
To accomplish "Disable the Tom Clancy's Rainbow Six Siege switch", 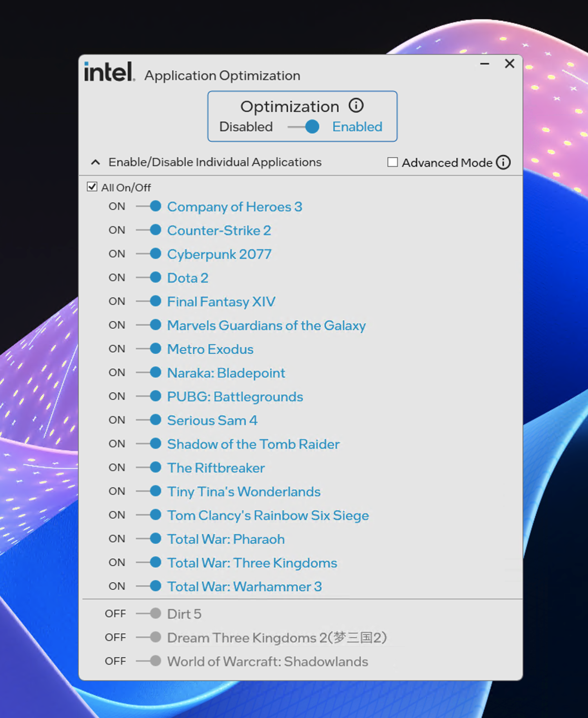I will [x=149, y=515].
